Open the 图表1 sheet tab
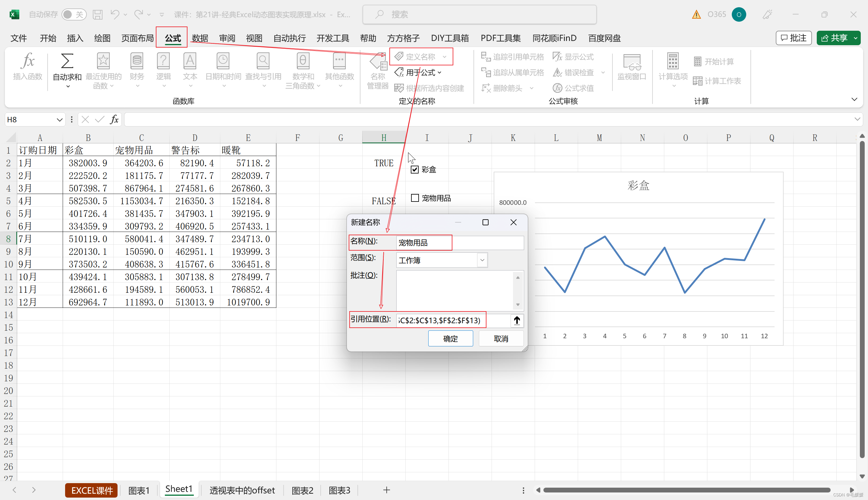 tap(139, 490)
